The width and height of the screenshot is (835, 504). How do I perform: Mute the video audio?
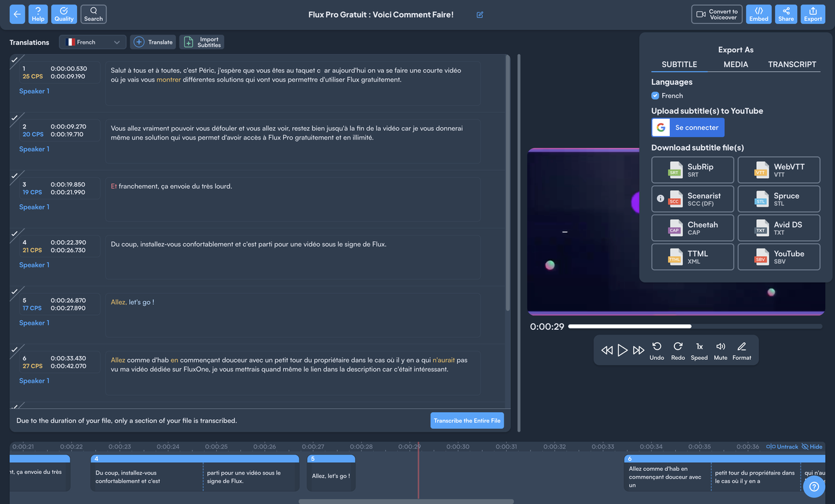pyautogui.click(x=720, y=350)
